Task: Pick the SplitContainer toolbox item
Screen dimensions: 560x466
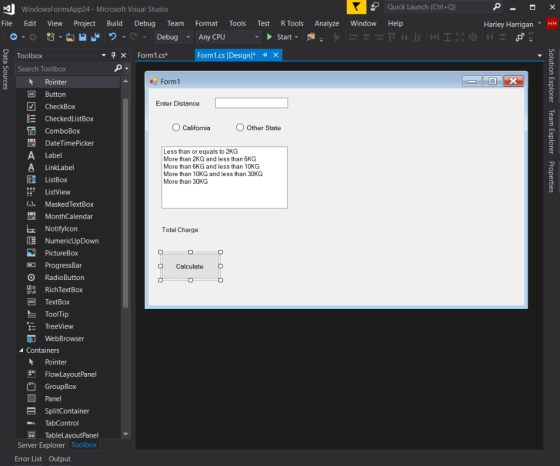Action: tap(68, 411)
